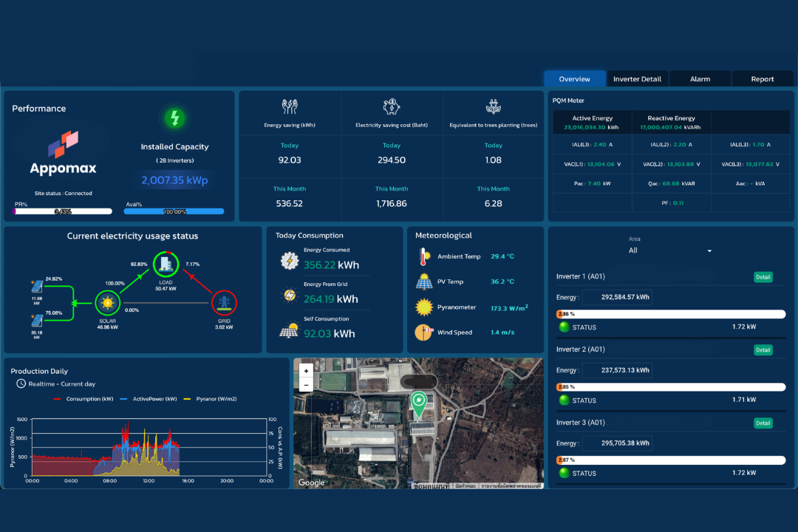Open the Alarm tab
Screen dimensions: 798x532
coord(700,78)
